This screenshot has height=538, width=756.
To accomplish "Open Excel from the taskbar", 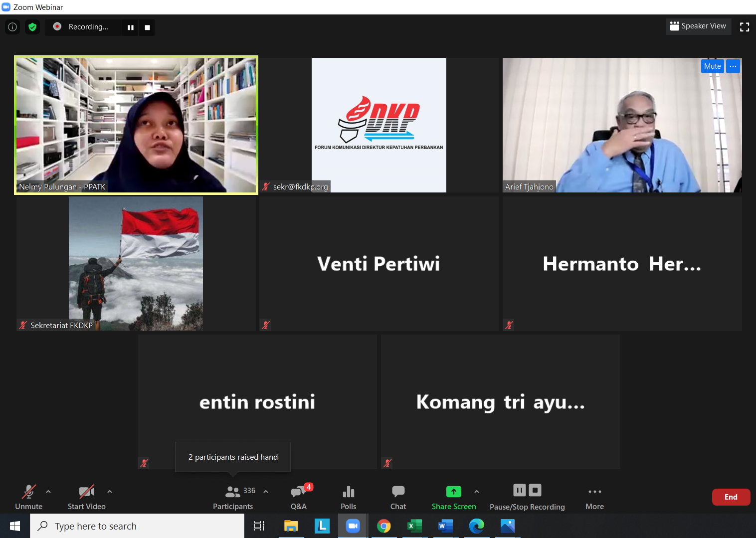I will click(x=414, y=526).
